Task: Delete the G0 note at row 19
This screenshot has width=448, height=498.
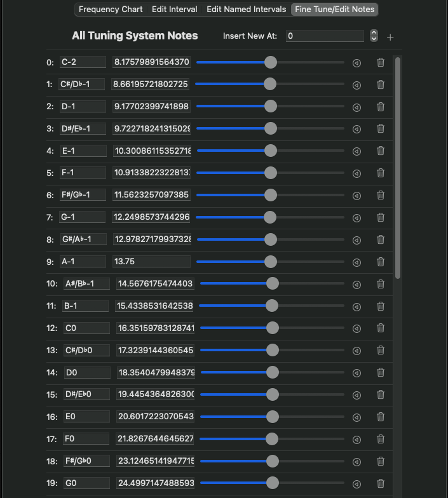Action: [x=381, y=483]
